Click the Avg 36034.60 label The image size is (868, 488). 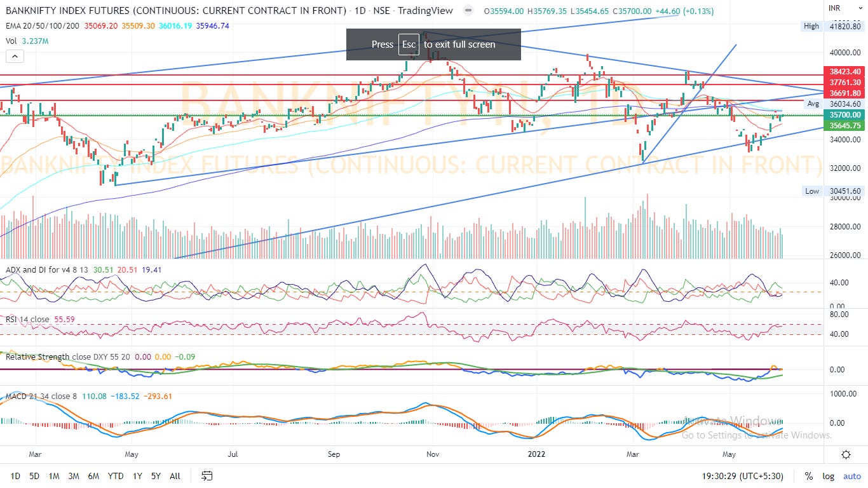834,104
